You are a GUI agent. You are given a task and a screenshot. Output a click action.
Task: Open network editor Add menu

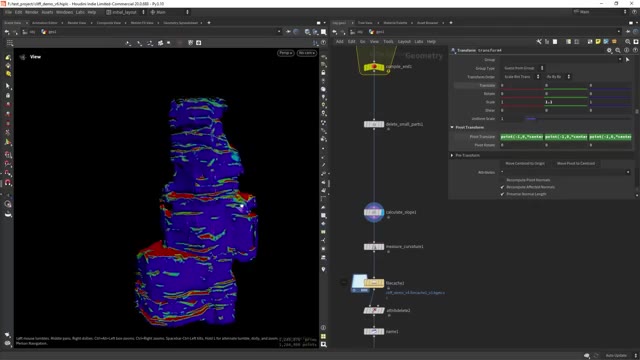click(x=340, y=42)
